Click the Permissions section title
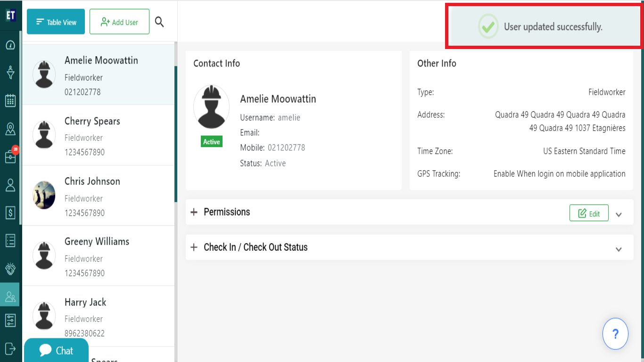 (x=227, y=212)
